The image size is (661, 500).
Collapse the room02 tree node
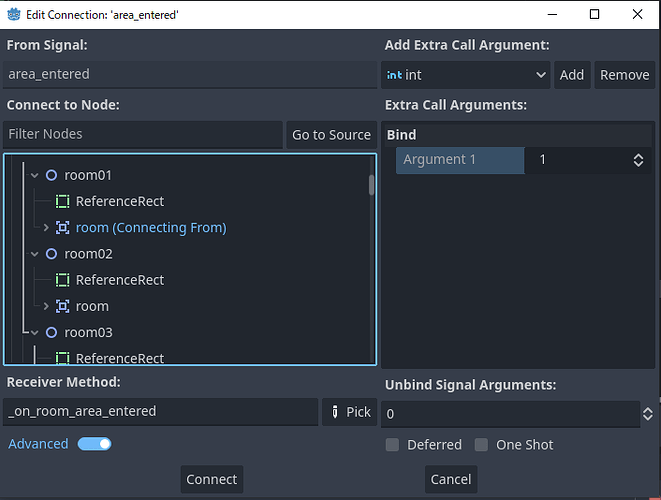pos(35,254)
